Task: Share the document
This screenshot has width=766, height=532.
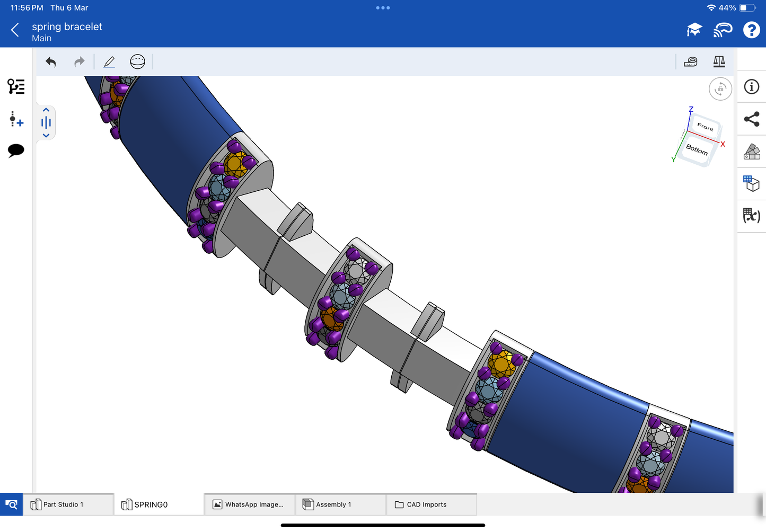Action: (751, 119)
